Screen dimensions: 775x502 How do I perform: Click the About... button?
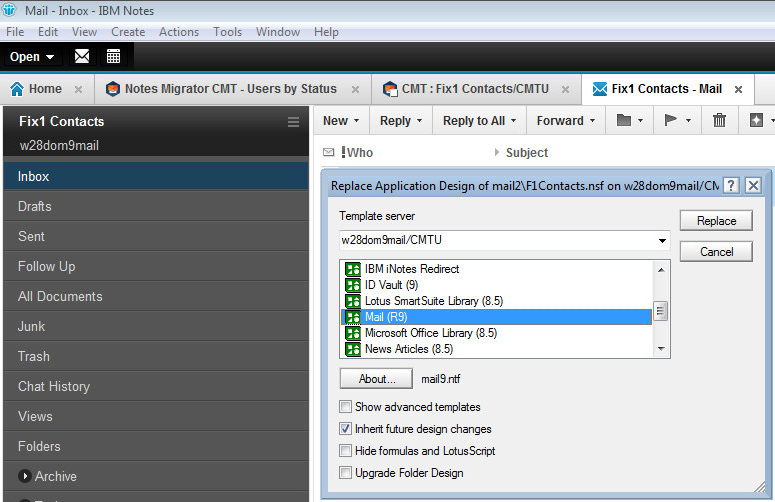(376, 379)
